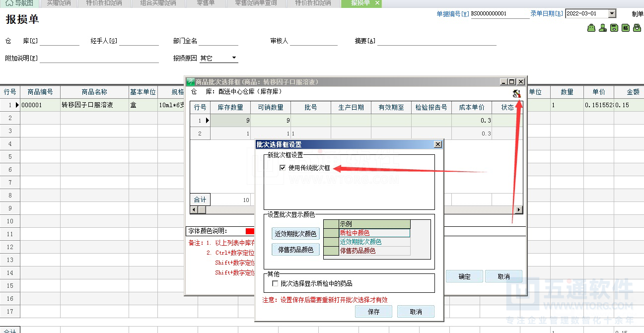The width and height of the screenshot is (644, 333).
Task: Select cell 转移因子口服溶液
Action: [x=94, y=105]
